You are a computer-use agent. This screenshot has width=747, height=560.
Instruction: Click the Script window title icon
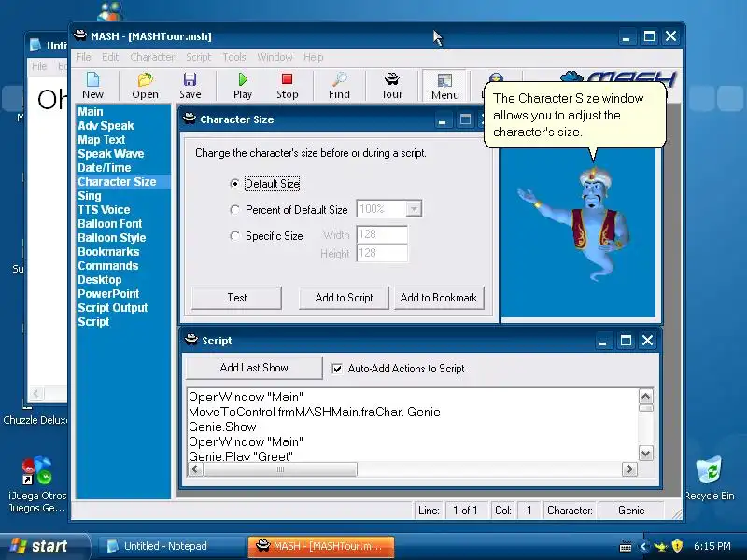[x=191, y=340]
